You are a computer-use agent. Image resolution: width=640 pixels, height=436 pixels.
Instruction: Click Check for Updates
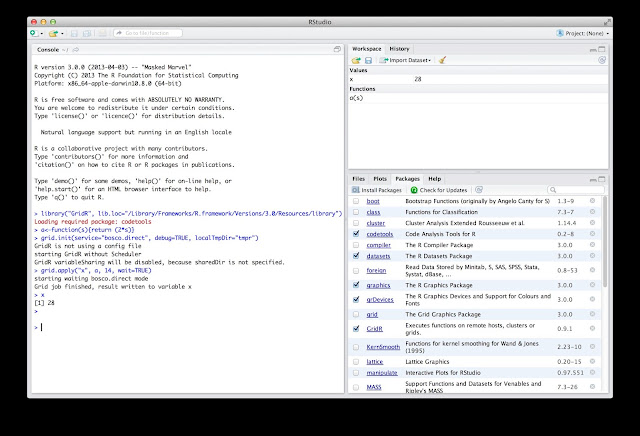[439, 190]
